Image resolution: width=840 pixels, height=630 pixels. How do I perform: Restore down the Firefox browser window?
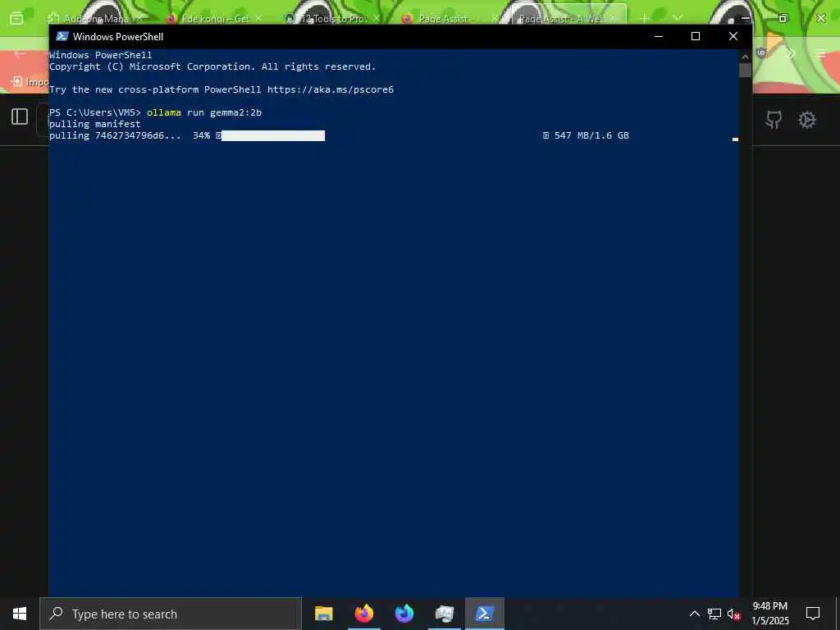coord(783,18)
